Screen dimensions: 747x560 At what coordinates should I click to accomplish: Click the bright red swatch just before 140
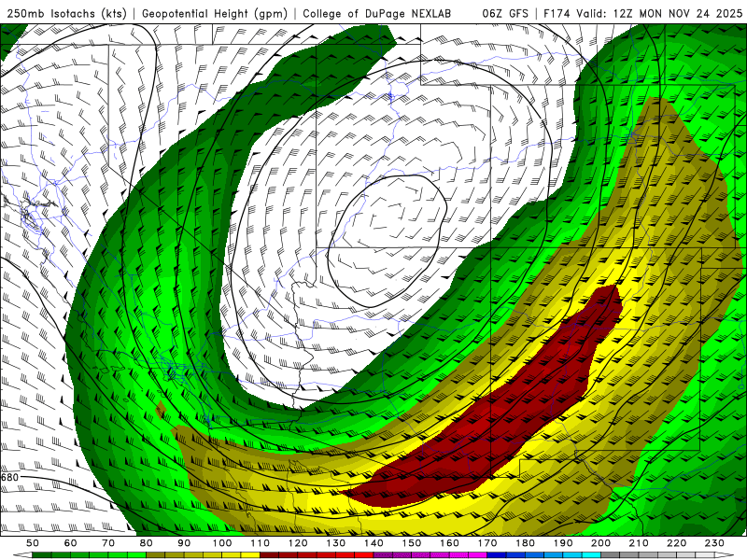point(364,555)
